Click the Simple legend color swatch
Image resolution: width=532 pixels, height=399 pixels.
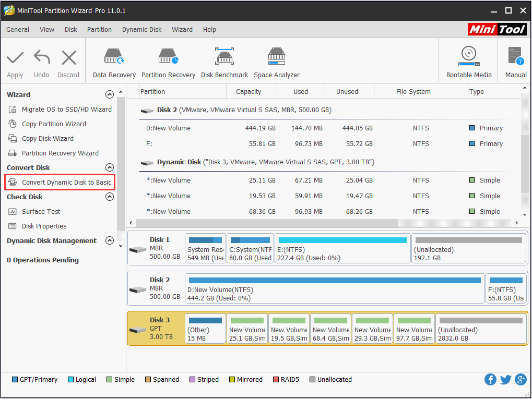tap(109, 379)
